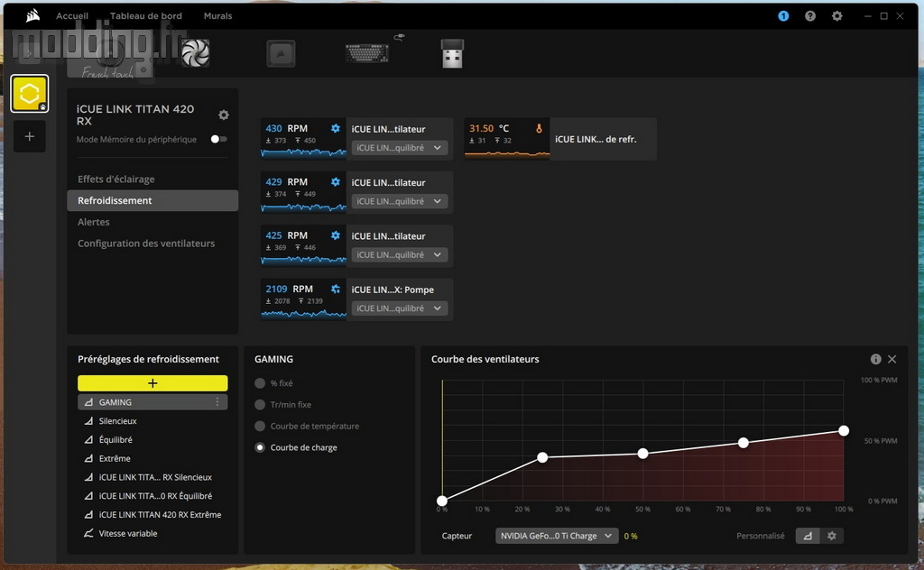Viewport: 924px width, 570px height.
Task: Choose the Tr/min fixe radio option
Action: tap(260, 405)
